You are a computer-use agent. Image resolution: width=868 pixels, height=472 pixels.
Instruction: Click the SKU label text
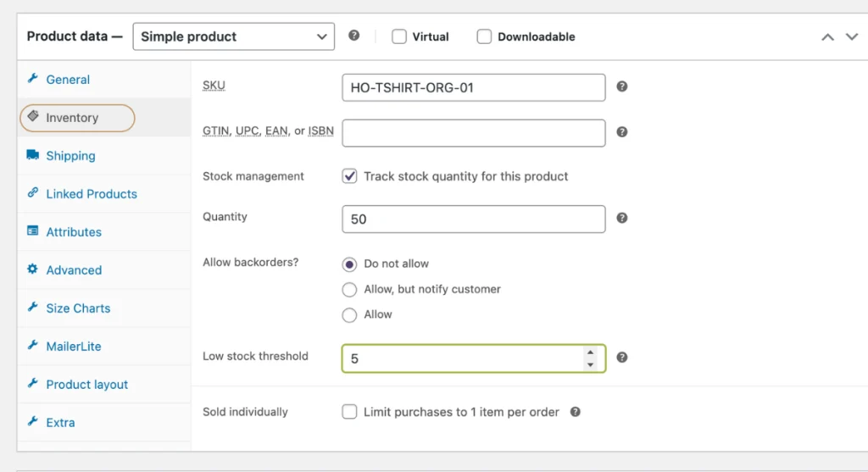point(214,86)
